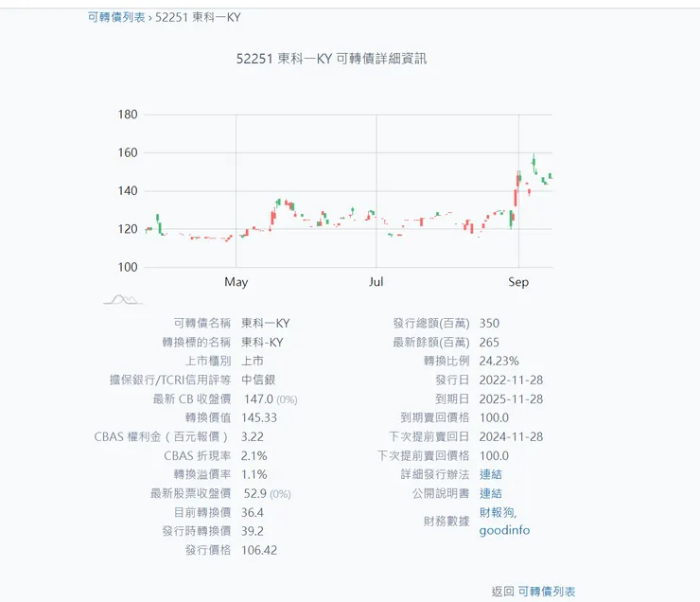Click the 發行價格 value 106.42
The width and height of the screenshot is (700, 602).
tap(259, 550)
